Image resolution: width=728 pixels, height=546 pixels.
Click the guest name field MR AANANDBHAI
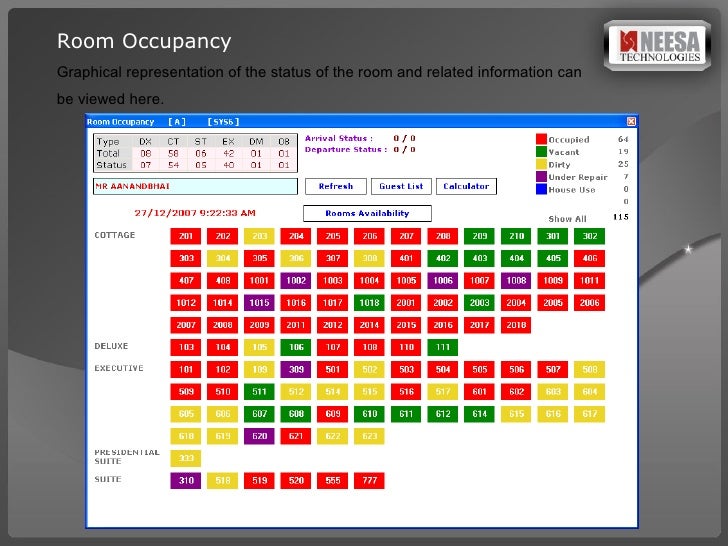coord(195,187)
